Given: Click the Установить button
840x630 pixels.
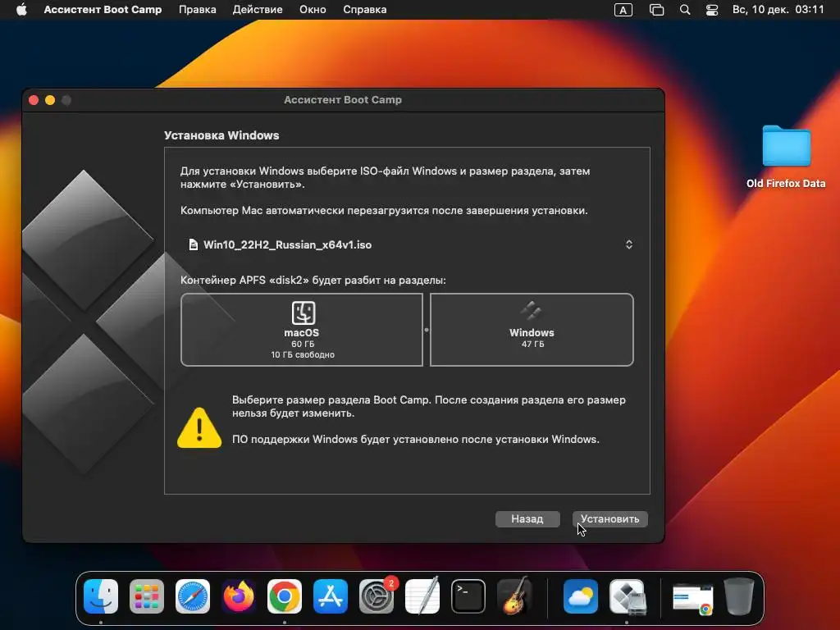Looking at the screenshot, I should point(609,518).
